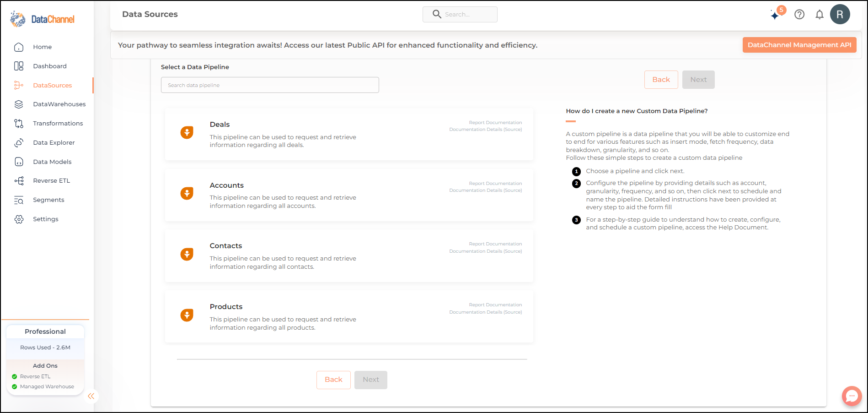868x413 pixels.
Task: Click the Contacts pipeline icon
Action: click(187, 254)
